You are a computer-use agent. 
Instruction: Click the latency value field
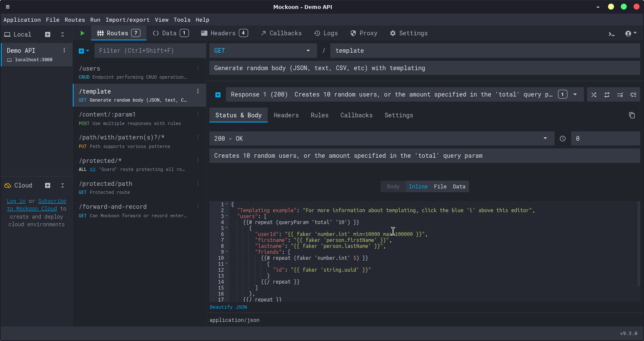(606, 139)
